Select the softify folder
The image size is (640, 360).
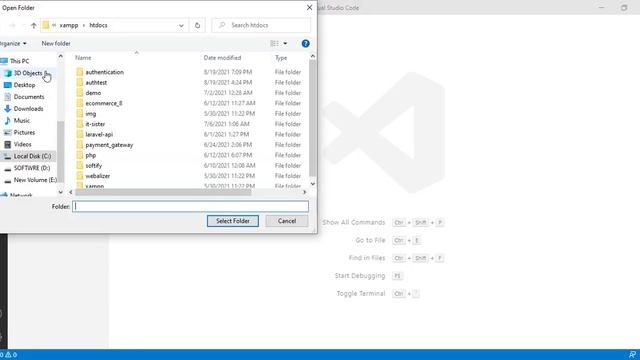[93, 166]
